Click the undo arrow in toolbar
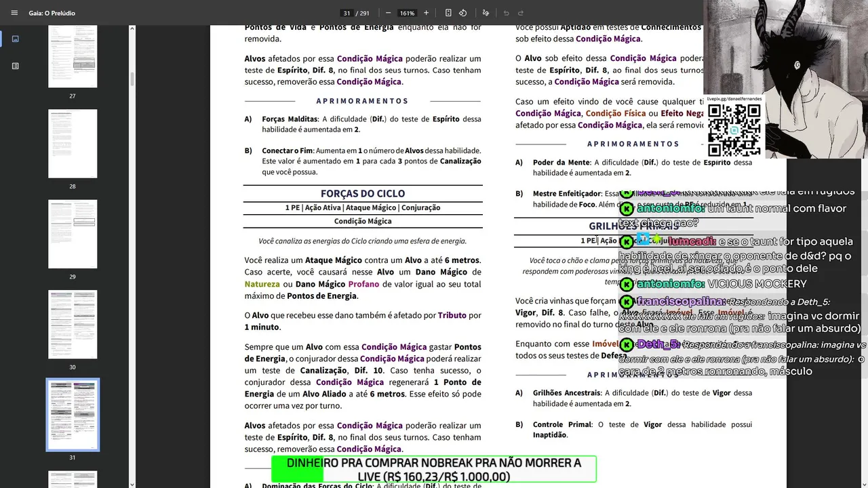 pyautogui.click(x=506, y=13)
